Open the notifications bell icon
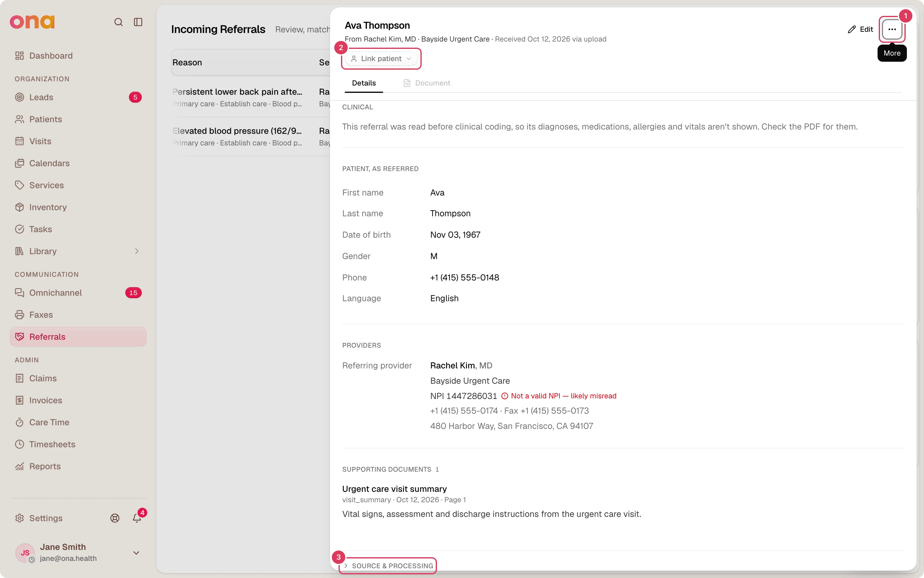Image resolution: width=924 pixels, height=578 pixels. point(137,518)
